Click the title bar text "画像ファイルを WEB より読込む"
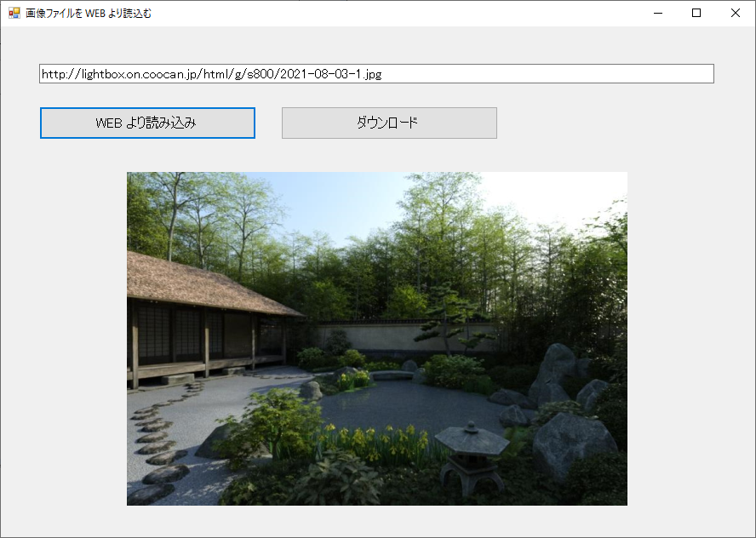The image size is (756, 538). point(85,13)
